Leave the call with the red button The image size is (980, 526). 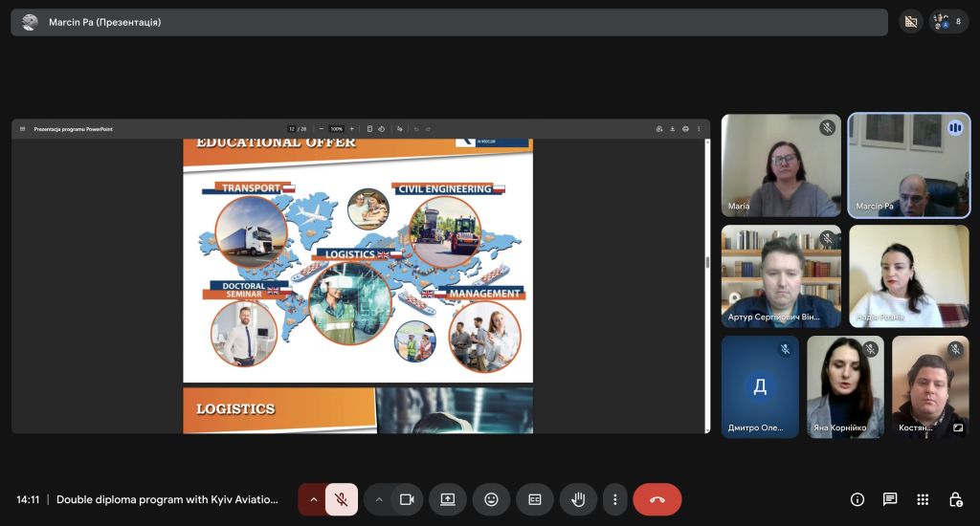tap(657, 499)
